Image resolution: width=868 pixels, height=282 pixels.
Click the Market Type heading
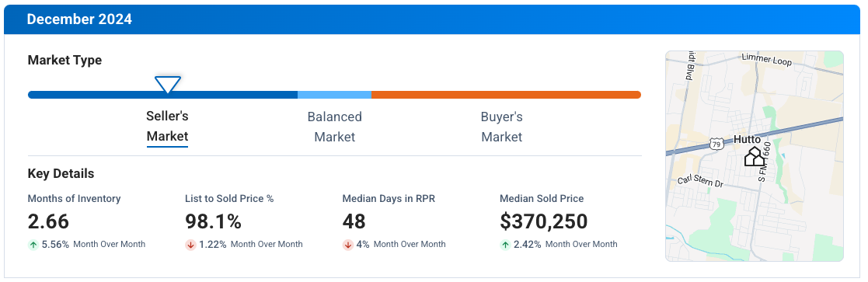tap(64, 61)
